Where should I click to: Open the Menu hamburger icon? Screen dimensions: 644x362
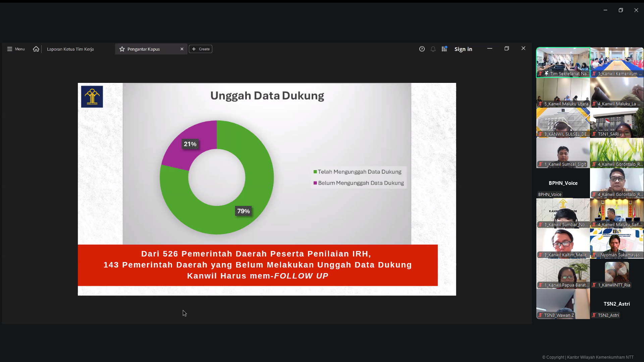[10, 49]
